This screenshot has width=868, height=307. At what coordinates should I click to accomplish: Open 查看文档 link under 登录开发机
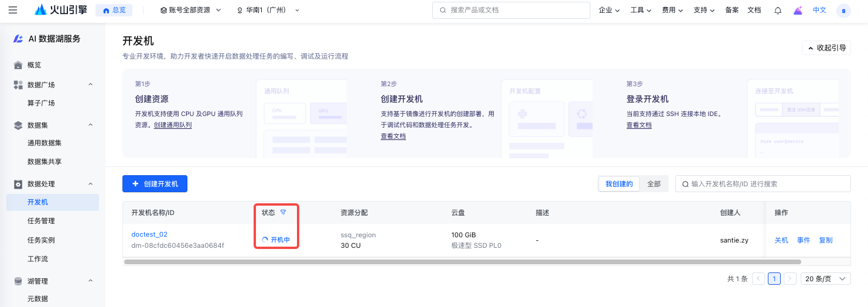click(639, 125)
